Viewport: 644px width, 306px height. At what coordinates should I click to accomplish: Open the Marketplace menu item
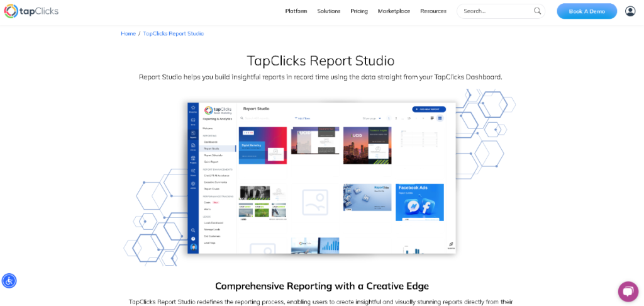(x=394, y=11)
